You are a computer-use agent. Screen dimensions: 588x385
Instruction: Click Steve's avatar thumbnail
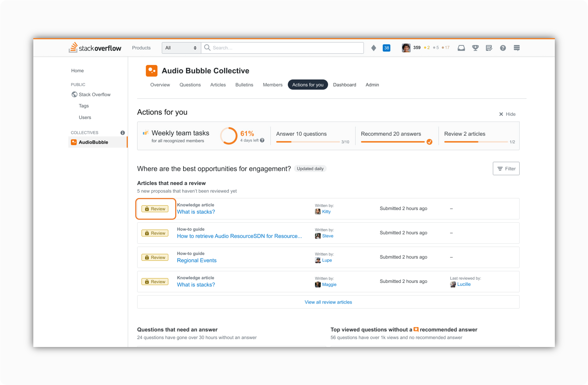(318, 236)
